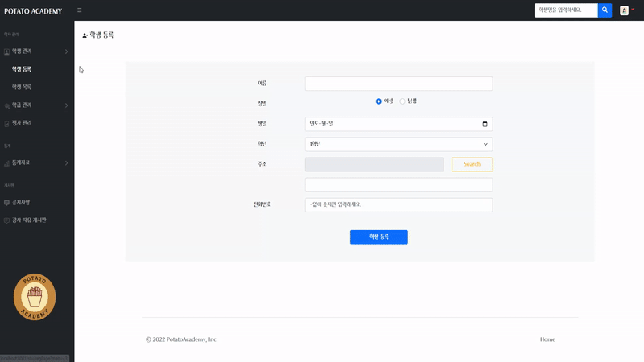This screenshot has height=362, width=644.
Task: Click the POTATO ACADEMY brand title
Action: (33, 11)
